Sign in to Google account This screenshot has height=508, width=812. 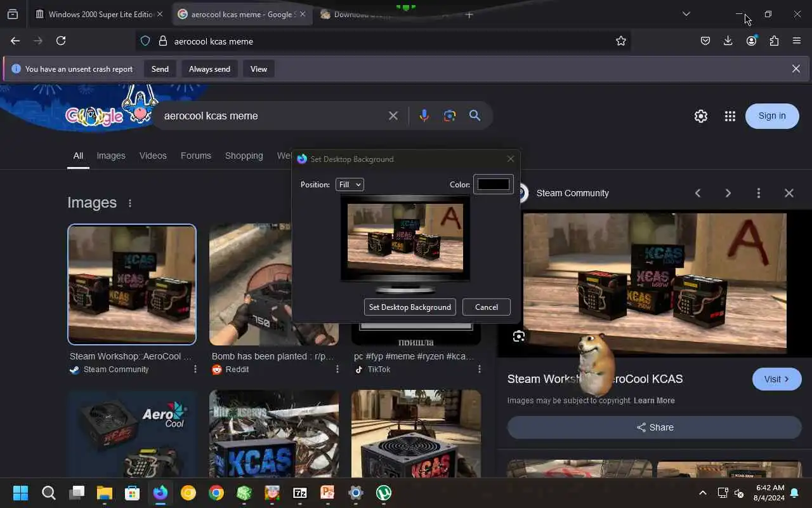click(x=772, y=116)
